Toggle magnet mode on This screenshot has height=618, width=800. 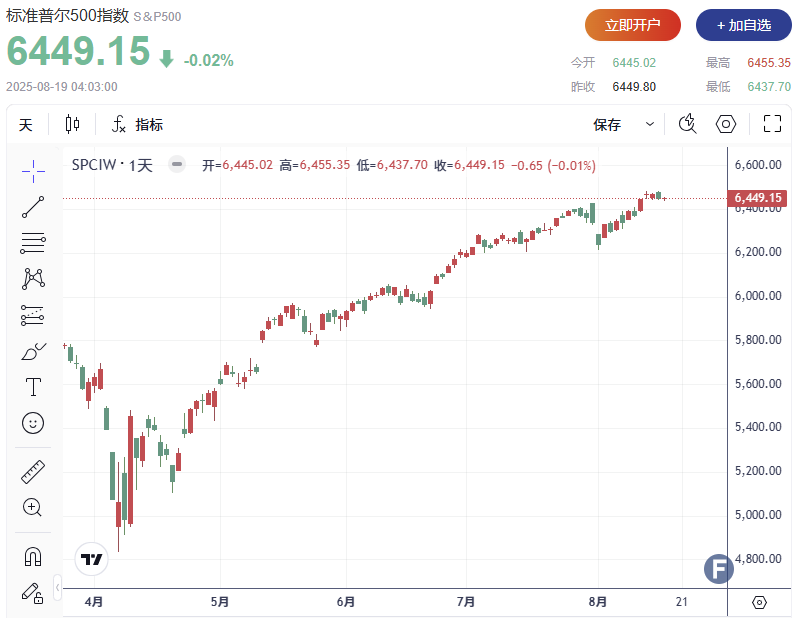(33, 556)
